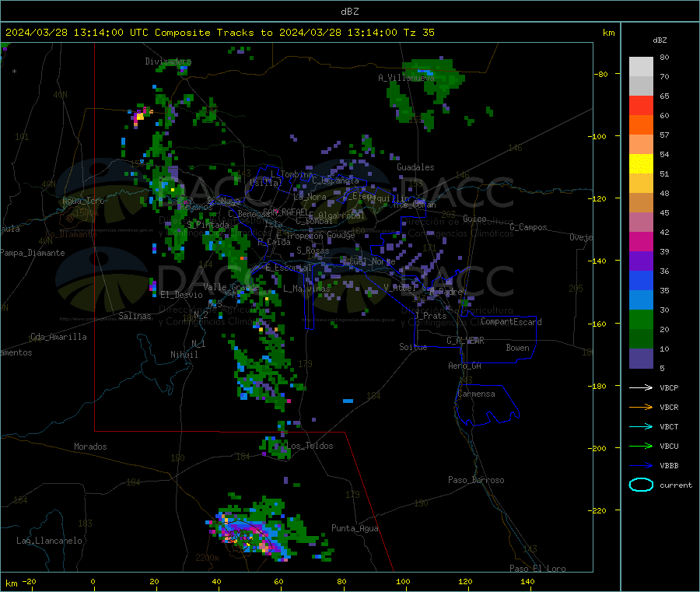Select the yellow 54 dBZ color swatch

pyautogui.click(x=641, y=164)
